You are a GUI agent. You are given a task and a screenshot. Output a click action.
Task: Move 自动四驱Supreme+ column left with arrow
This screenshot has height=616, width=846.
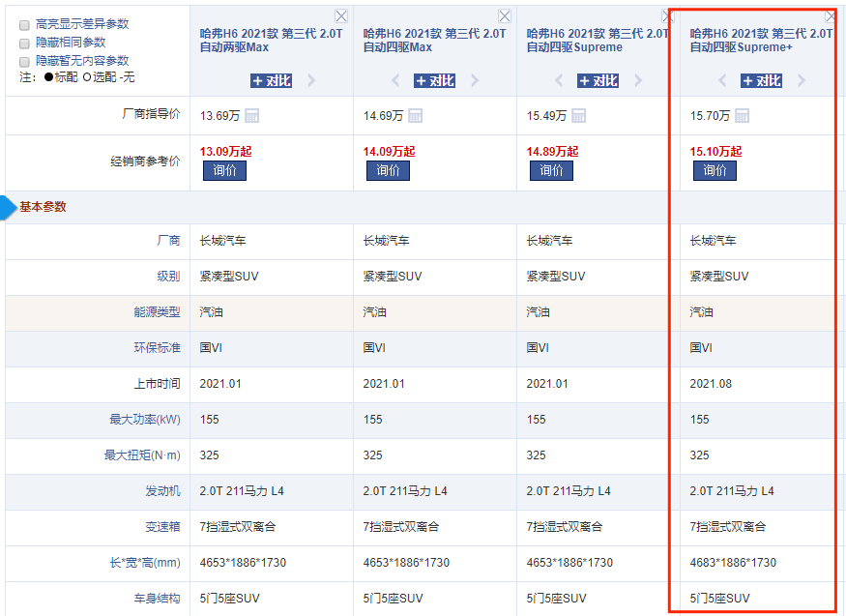click(722, 81)
